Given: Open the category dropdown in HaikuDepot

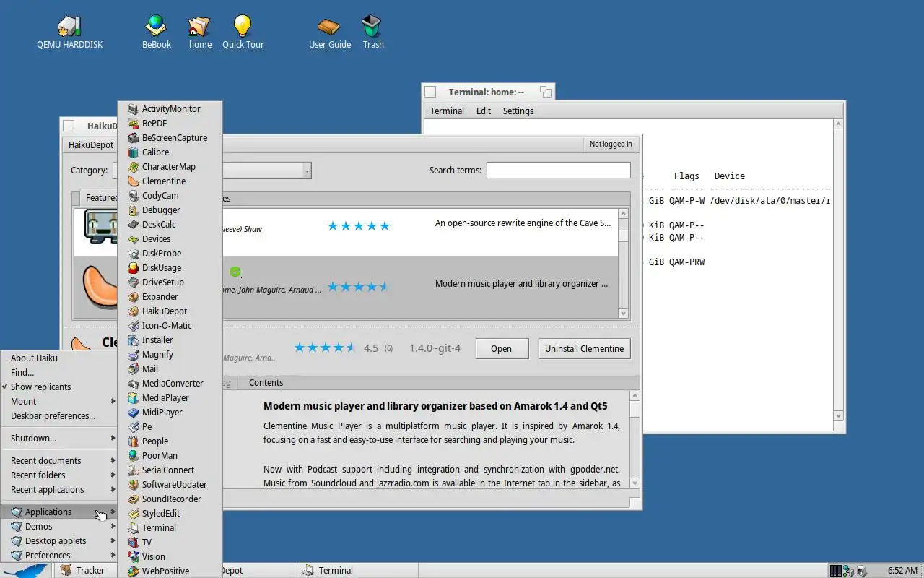Looking at the screenshot, I should click(307, 171).
